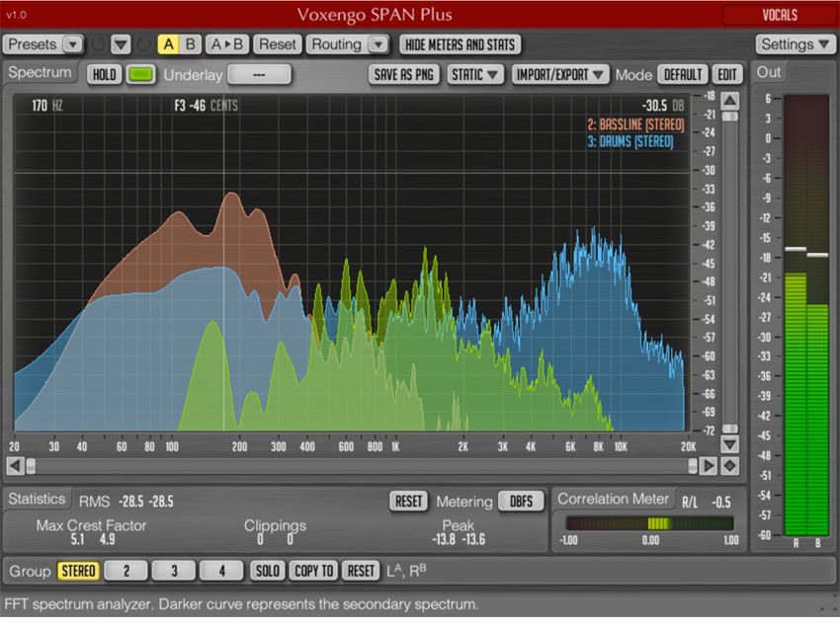
Task: Click the redo icon before A button
Action: point(143,45)
